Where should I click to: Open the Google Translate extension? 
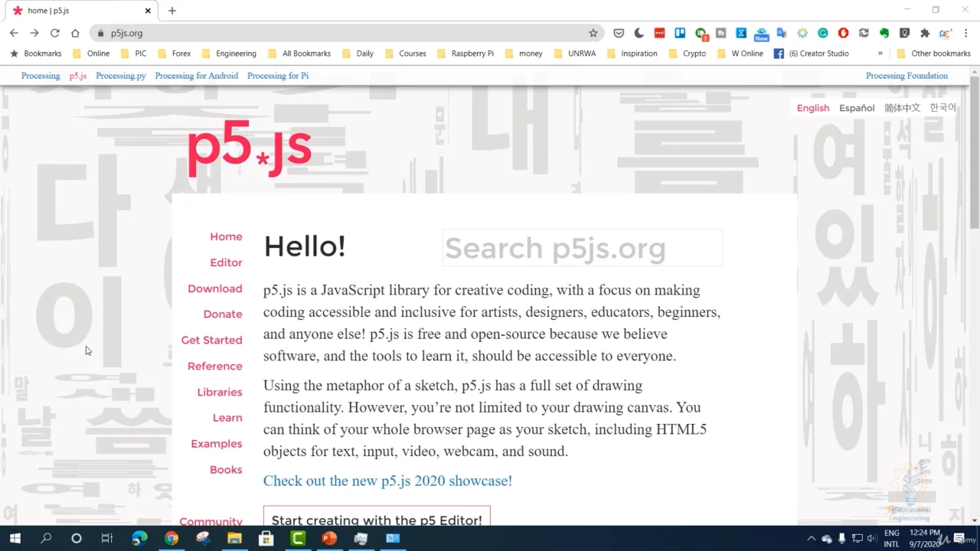pyautogui.click(x=782, y=33)
